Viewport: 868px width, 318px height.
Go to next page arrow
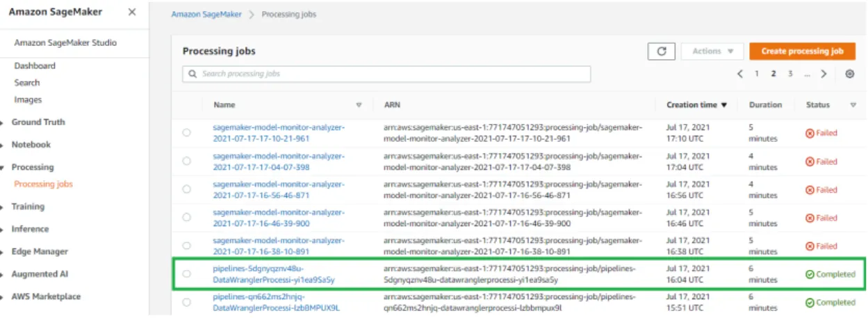[824, 74]
